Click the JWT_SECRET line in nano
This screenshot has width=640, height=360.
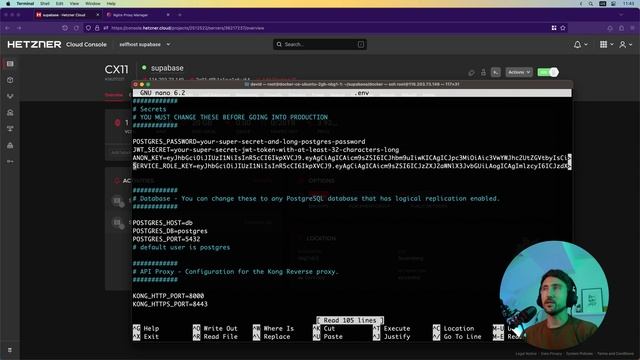[266, 150]
